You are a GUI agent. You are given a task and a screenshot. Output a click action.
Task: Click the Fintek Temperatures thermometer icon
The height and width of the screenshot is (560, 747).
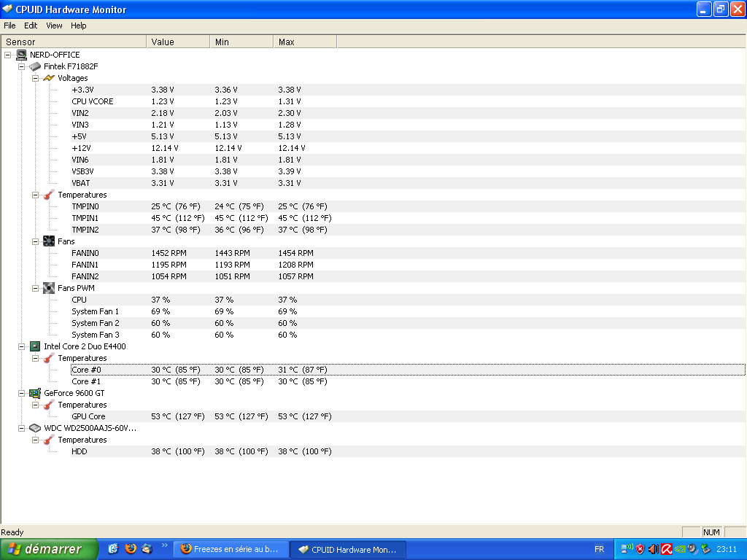click(x=49, y=195)
